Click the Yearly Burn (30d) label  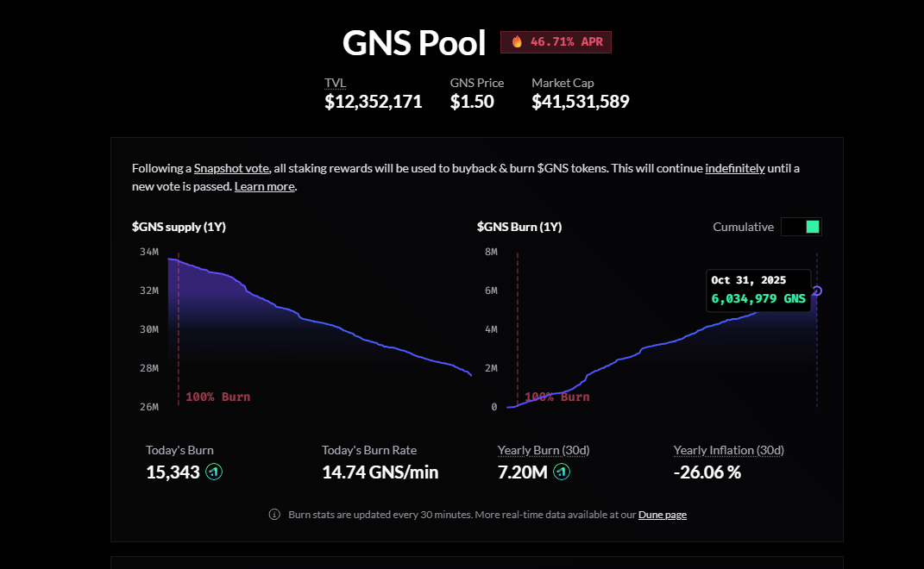[544, 450]
